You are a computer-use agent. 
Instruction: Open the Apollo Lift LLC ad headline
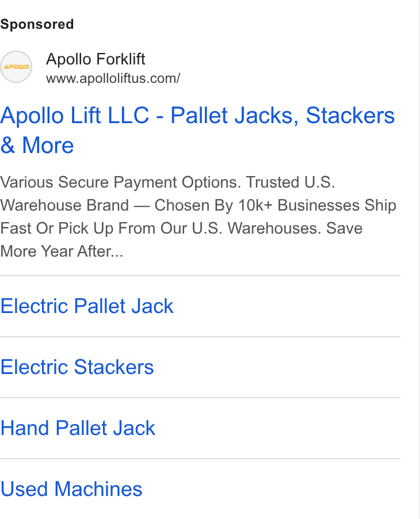tap(197, 130)
